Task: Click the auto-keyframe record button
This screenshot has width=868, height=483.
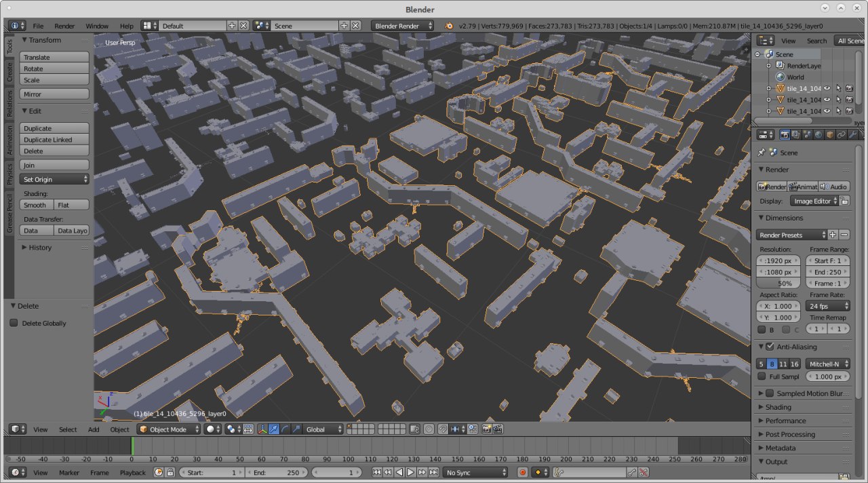Action: 523,472
